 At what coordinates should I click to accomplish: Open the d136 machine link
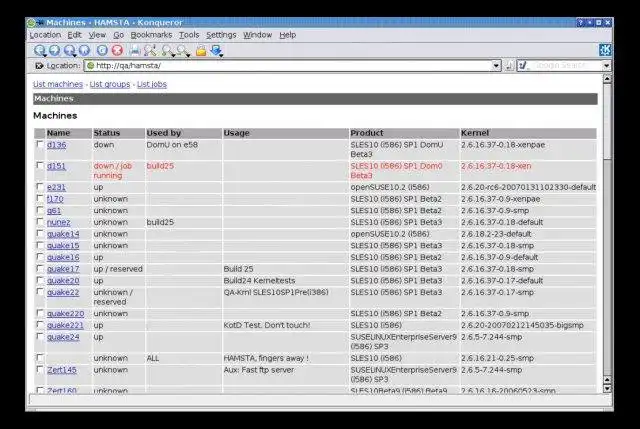click(x=56, y=145)
